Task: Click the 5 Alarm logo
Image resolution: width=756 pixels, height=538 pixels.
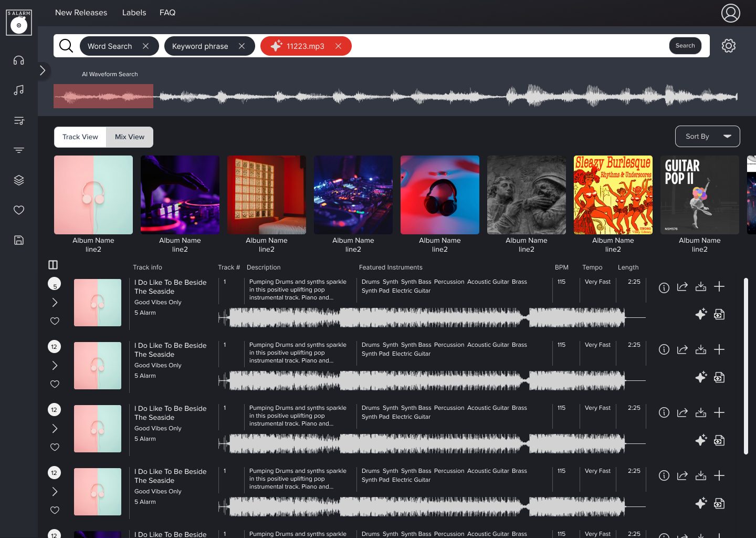Action: [x=19, y=23]
